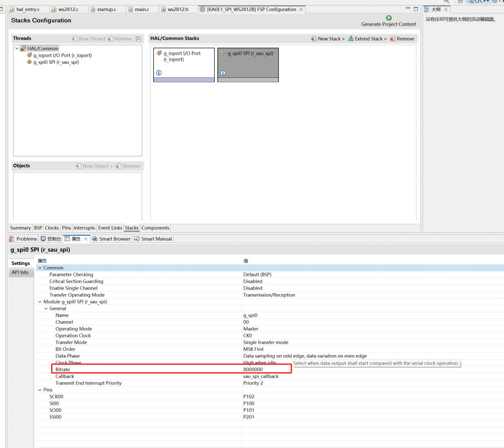Click Remove in the Threads panel

[x=120, y=39]
